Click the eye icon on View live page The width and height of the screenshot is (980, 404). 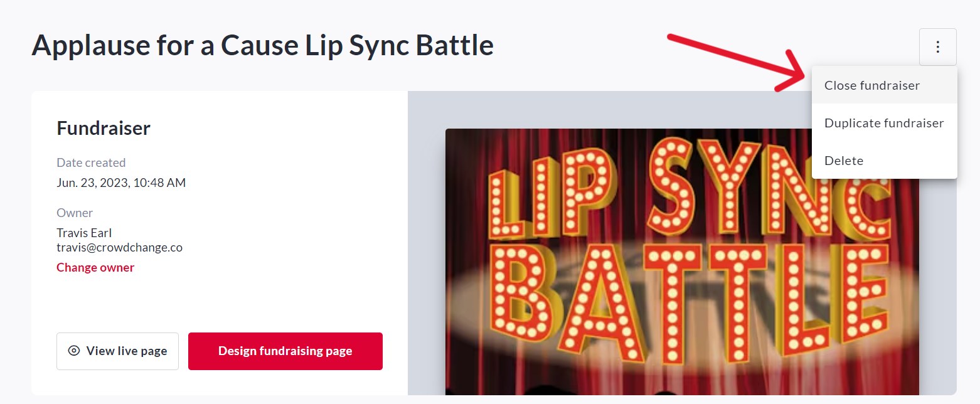[74, 351]
